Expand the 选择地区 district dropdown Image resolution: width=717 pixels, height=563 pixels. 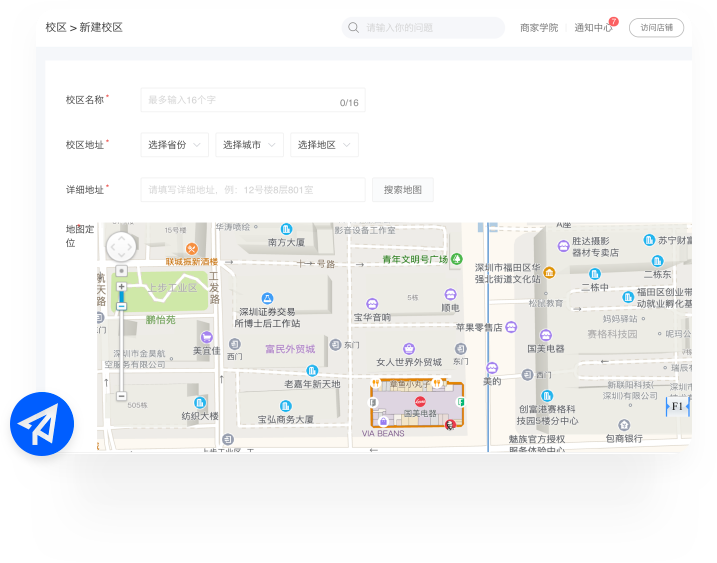point(324,145)
